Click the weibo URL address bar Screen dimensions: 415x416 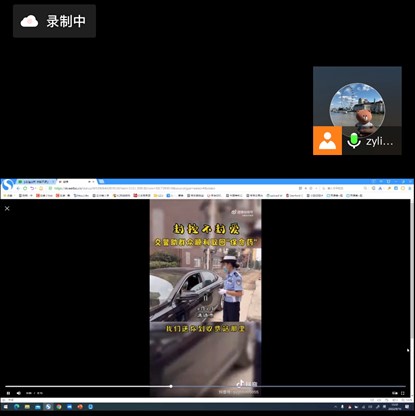tap(173, 188)
